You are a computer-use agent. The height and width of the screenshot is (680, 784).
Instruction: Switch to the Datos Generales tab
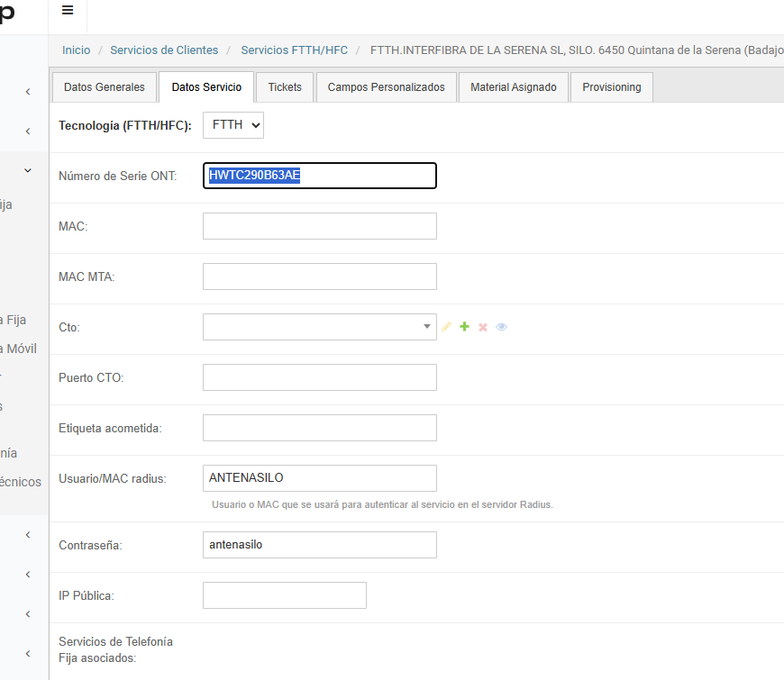pyautogui.click(x=105, y=87)
